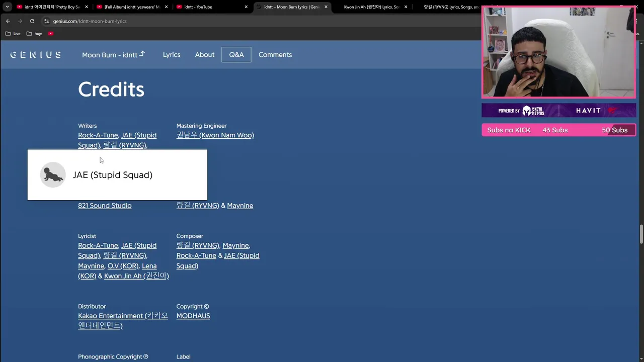644x362 pixels.
Task: Open 랑길 (RYVNG) under Composer
Action: pos(198,245)
